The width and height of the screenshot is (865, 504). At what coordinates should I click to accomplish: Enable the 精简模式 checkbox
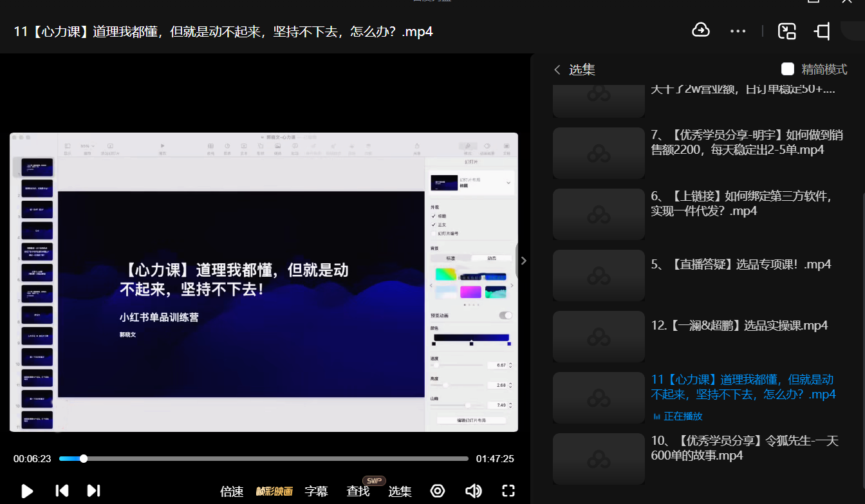(x=788, y=69)
